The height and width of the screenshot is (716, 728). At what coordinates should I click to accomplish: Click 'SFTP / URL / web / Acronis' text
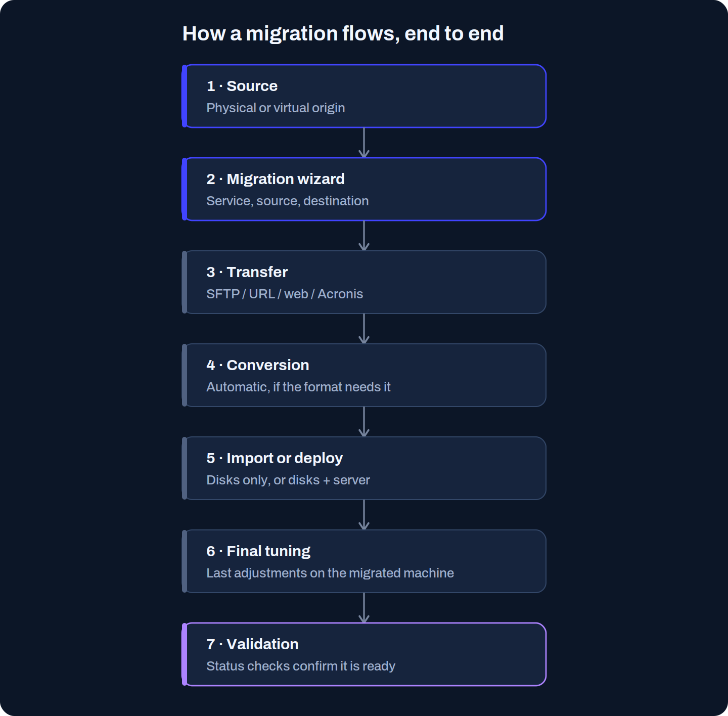tap(285, 294)
